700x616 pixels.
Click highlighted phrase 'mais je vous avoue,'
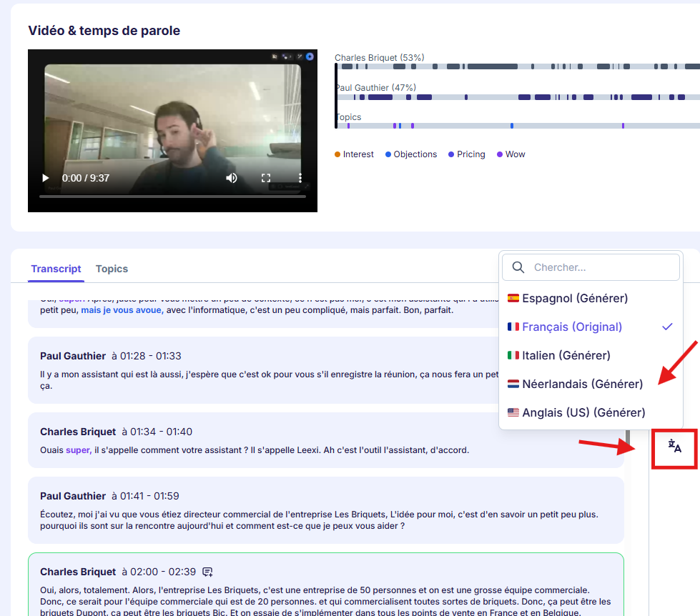(122, 310)
